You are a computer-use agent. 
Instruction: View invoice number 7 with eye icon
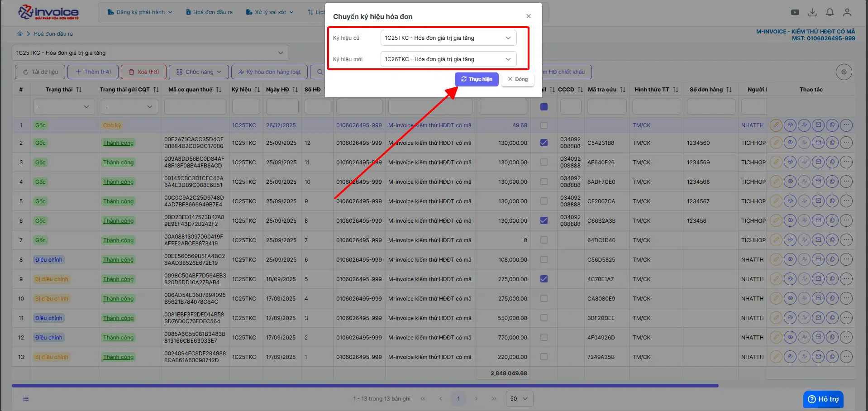click(790, 240)
